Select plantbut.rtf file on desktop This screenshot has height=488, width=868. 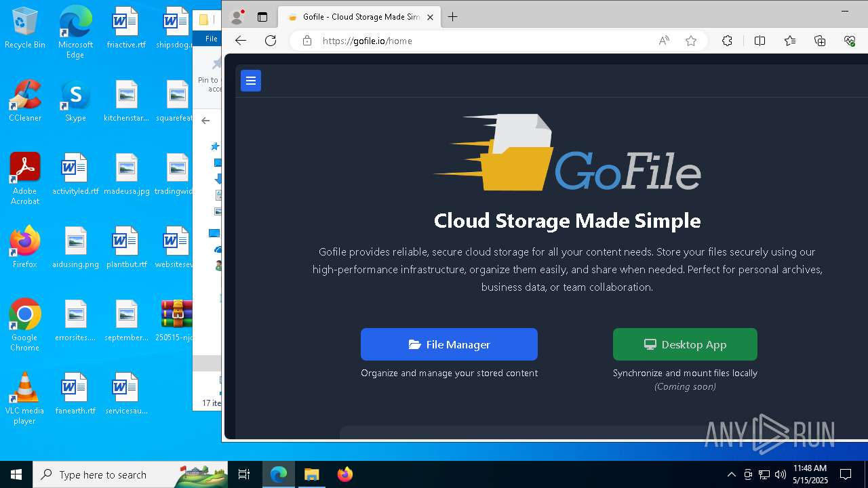click(x=126, y=247)
